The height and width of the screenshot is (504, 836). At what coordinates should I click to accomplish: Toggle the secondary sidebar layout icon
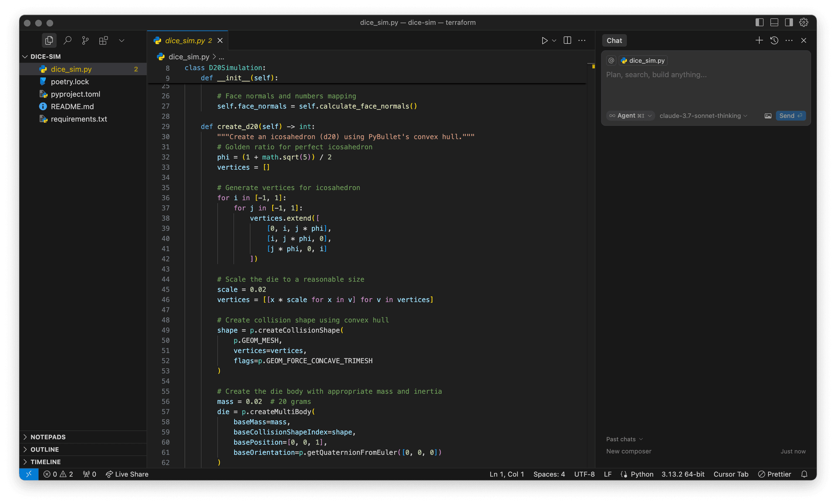(x=789, y=22)
